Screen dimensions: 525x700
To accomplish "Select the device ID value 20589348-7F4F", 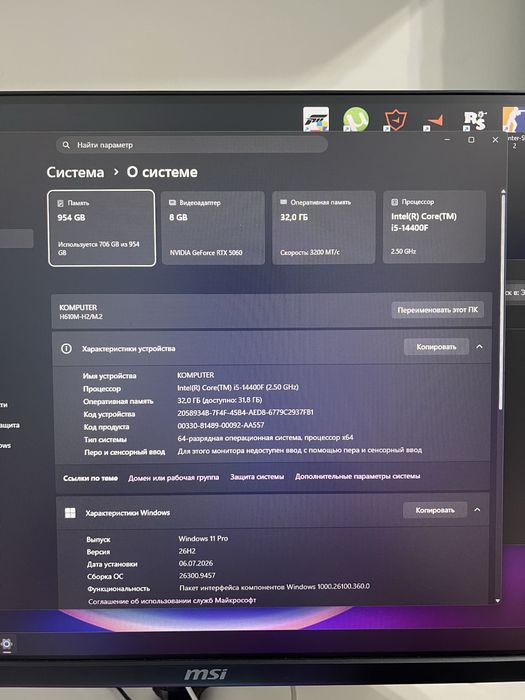I will tap(245, 412).
